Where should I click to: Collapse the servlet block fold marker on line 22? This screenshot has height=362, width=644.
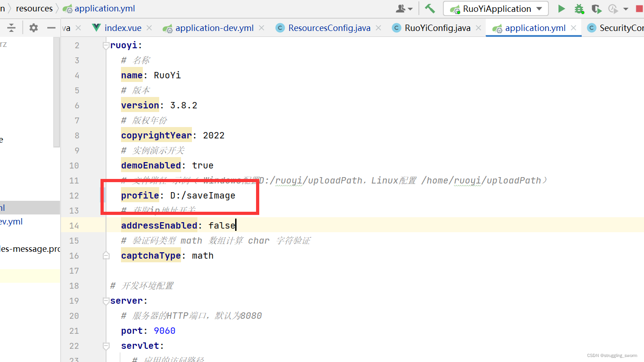click(106, 346)
